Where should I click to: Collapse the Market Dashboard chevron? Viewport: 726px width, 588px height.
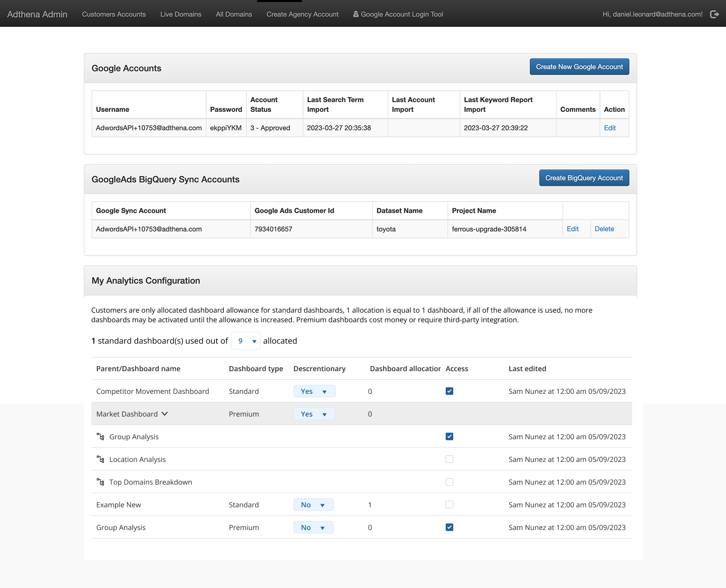(x=164, y=414)
